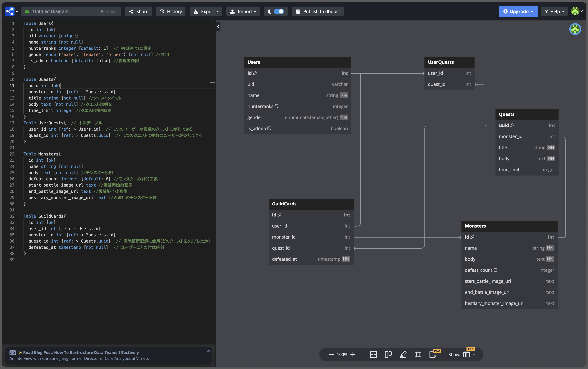Viewport: 588px width, 369px height.
Task: Place cursor on line 11 uuid int
Action: pyautogui.click(x=45, y=86)
